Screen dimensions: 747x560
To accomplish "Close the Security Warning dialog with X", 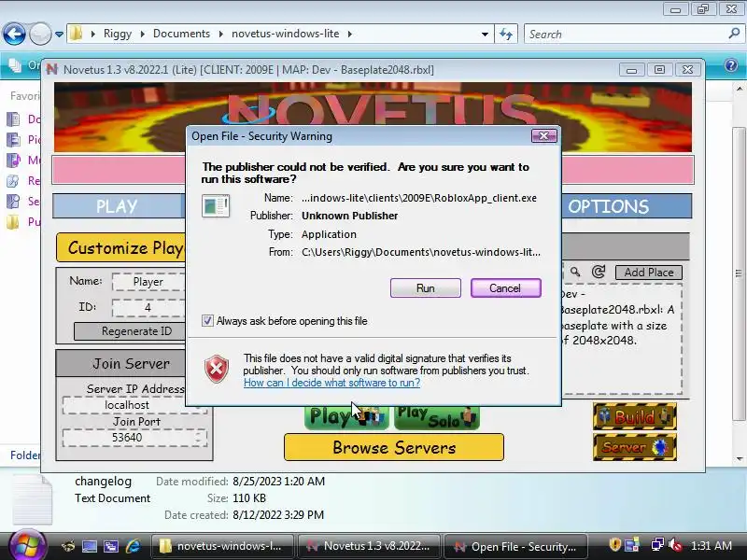I will (543, 135).
